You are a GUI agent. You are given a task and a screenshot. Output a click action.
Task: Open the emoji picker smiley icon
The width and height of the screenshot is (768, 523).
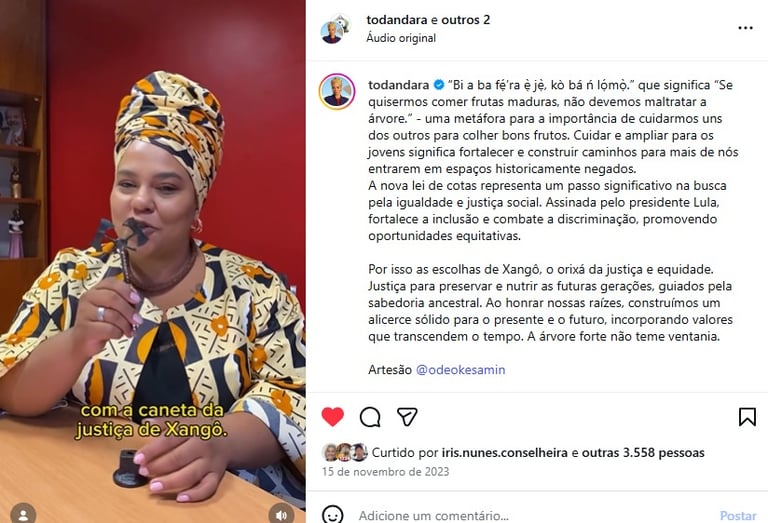333,515
